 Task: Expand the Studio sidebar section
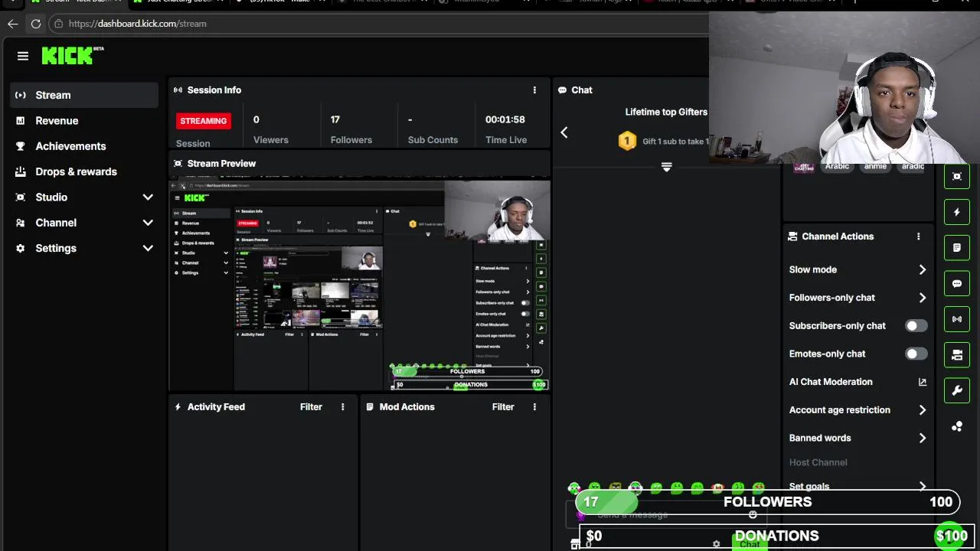[148, 197]
